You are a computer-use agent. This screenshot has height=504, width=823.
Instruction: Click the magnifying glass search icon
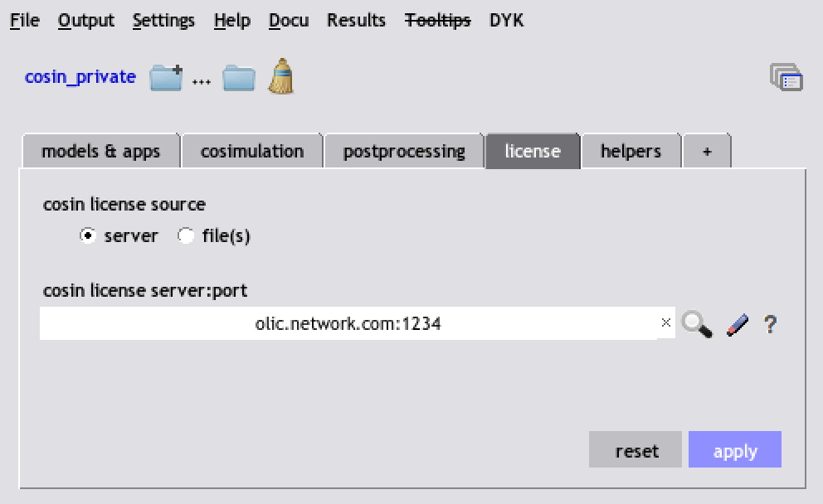point(697,323)
